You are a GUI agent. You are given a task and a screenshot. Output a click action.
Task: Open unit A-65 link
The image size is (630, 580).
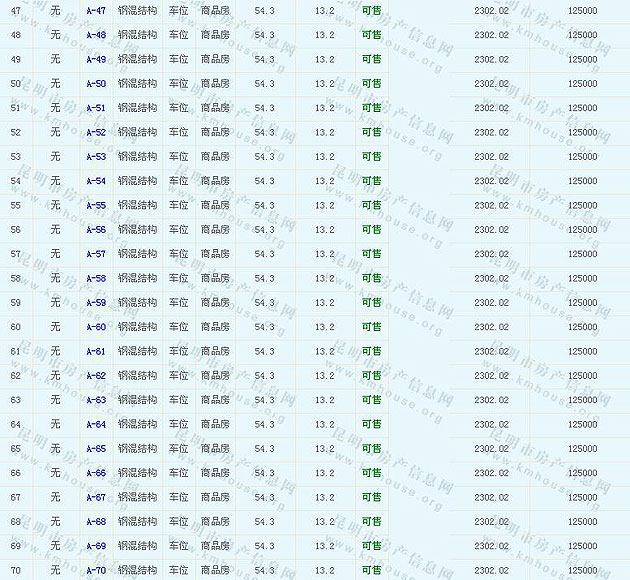pos(96,449)
